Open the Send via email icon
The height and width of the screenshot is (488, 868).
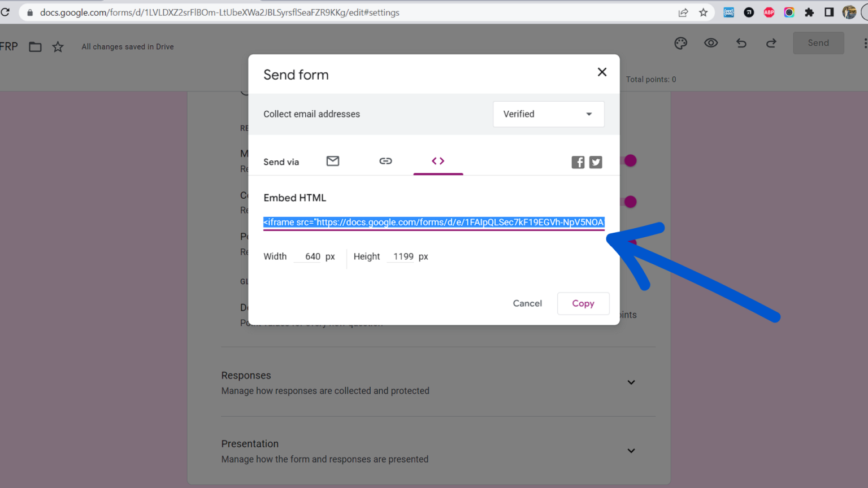click(333, 161)
